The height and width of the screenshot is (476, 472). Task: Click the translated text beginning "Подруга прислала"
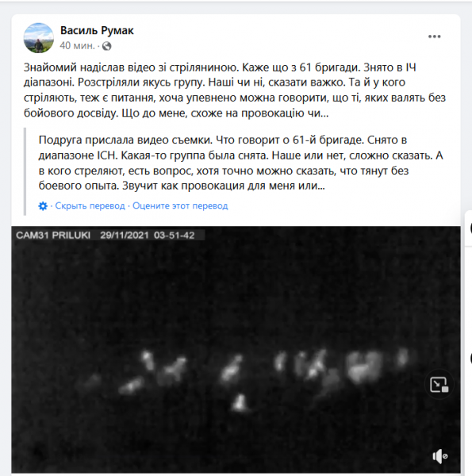click(x=240, y=163)
